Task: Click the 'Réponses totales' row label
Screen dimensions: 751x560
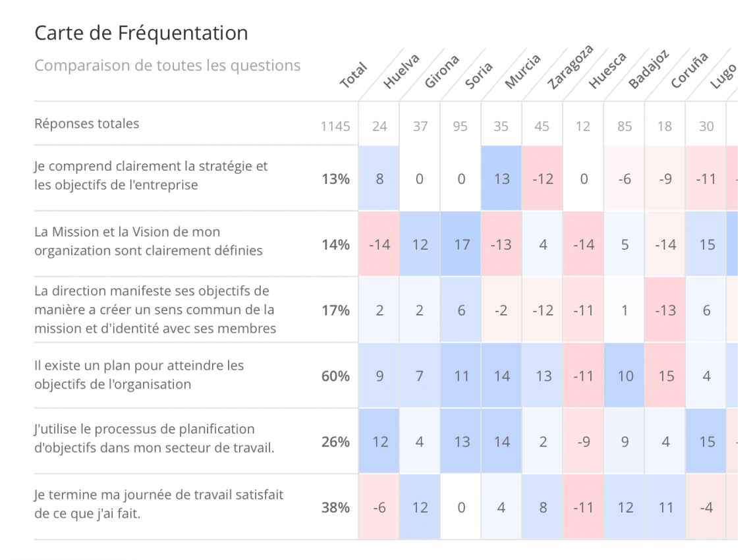Action: coord(87,124)
